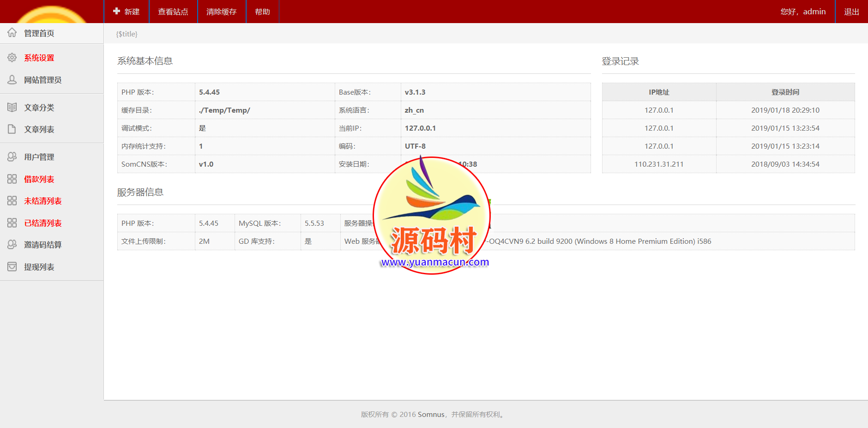This screenshot has width=868, height=428.
Task: Select 清除缓存 from the top menu
Action: click(x=221, y=12)
